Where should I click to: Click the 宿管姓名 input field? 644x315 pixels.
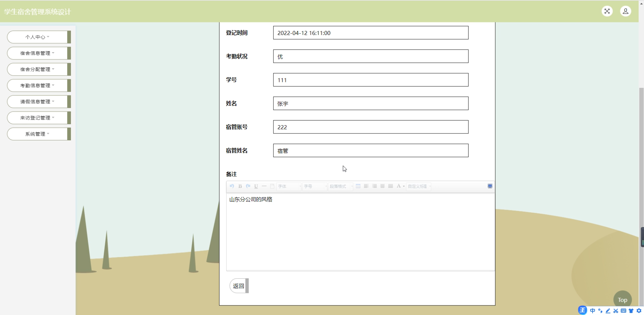click(370, 151)
